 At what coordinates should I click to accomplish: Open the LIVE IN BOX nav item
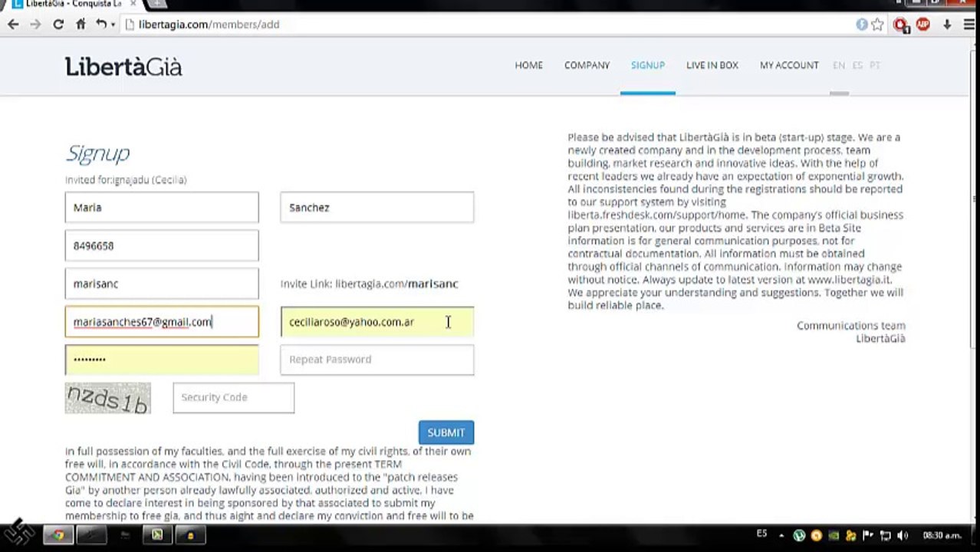tap(712, 65)
